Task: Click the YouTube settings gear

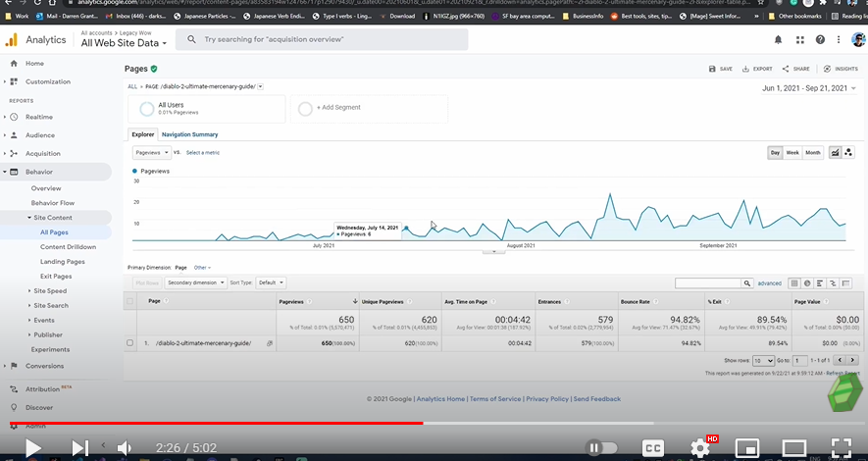Action: click(x=700, y=447)
